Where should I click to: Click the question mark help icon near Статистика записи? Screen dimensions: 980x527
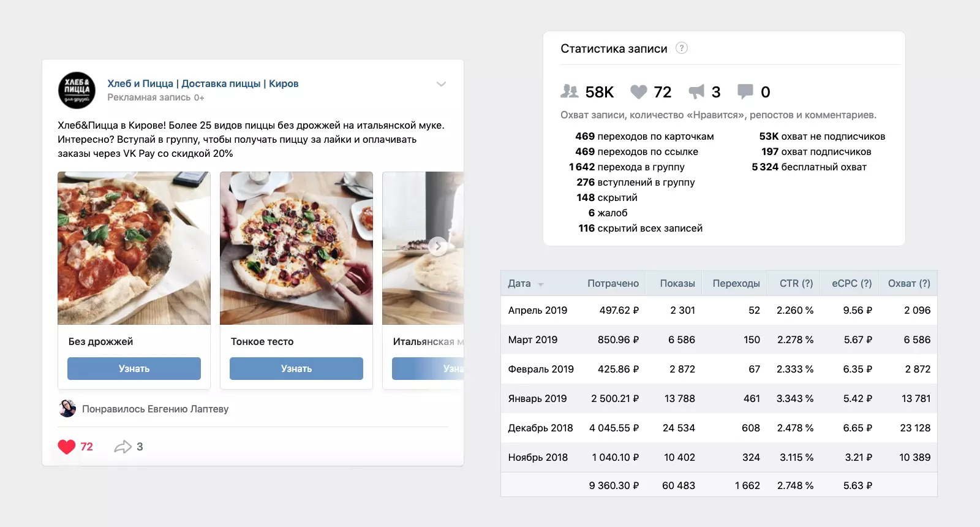tap(682, 48)
